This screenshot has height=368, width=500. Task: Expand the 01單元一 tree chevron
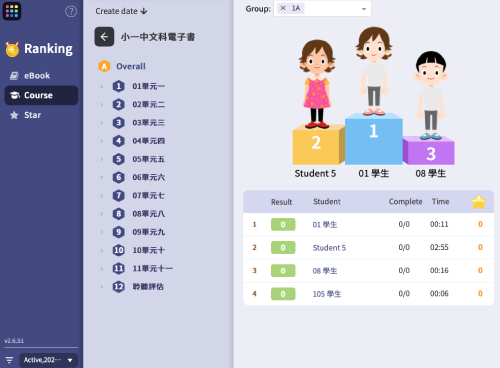102,86
